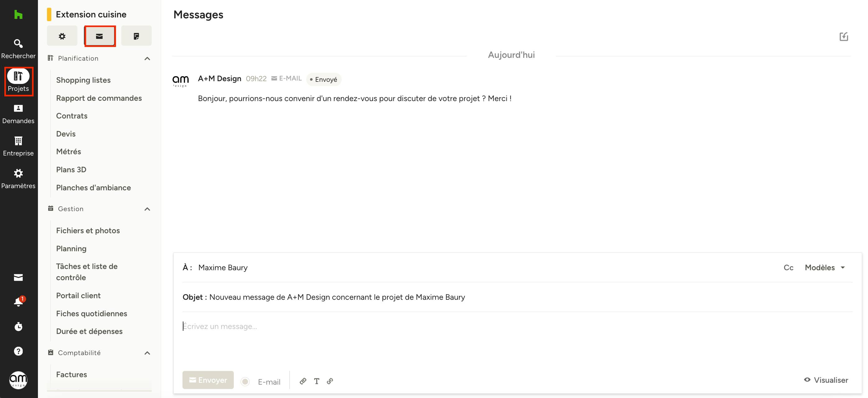Screen dimensions: 868x398
Task: Collapse the Comptabilité section
Action: point(147,353)
